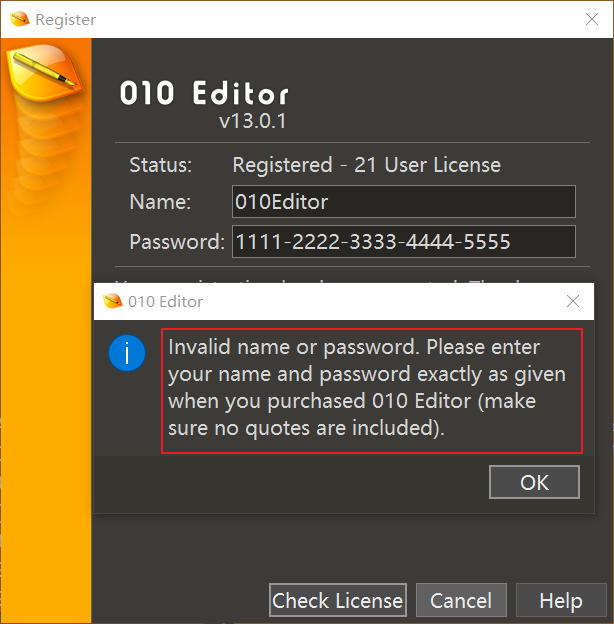Click the 'Password:' label

[177, 242]
